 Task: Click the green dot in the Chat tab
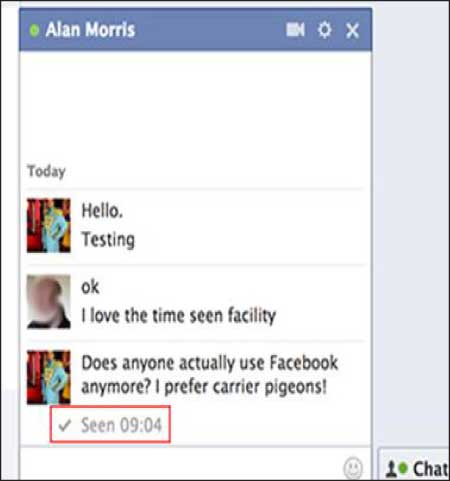pyautogui.click(x=403, y=468)
